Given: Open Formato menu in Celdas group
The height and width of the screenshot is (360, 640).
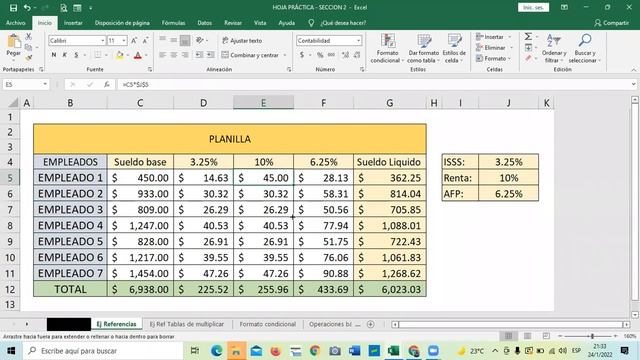Looking at the screenshot, I should (493, 59).
